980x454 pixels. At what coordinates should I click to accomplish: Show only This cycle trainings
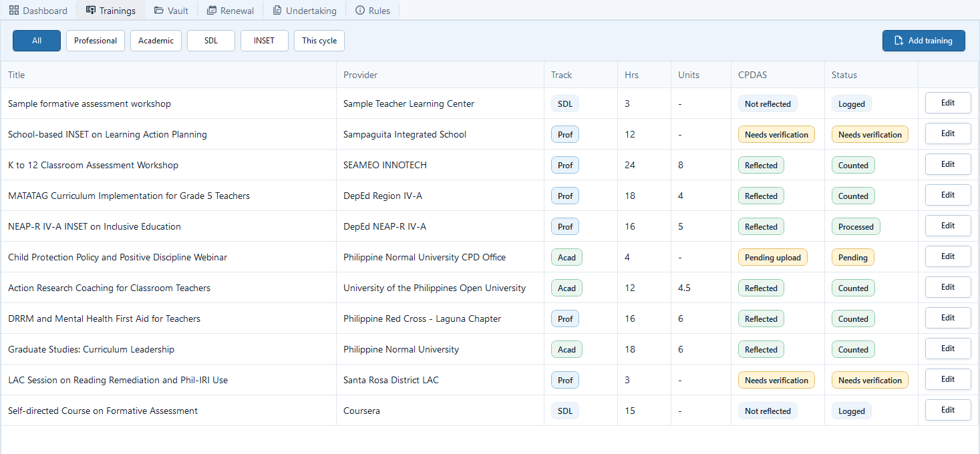pos(319,41)
